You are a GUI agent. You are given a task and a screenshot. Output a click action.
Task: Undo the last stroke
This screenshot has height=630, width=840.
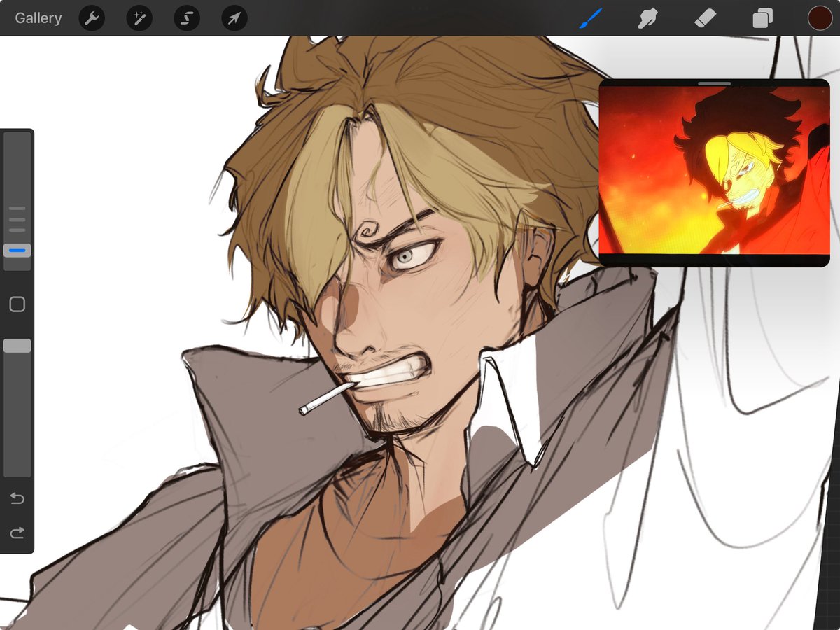coord(17,498)
